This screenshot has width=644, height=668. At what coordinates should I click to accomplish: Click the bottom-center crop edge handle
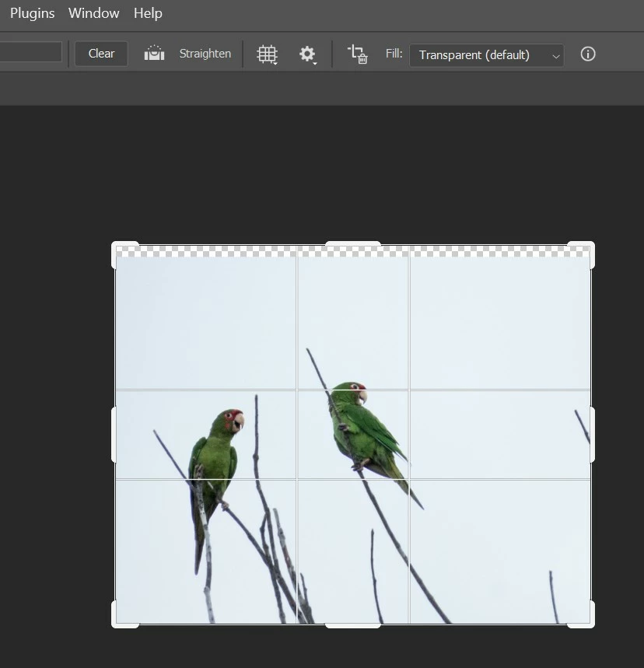(353, 625)
